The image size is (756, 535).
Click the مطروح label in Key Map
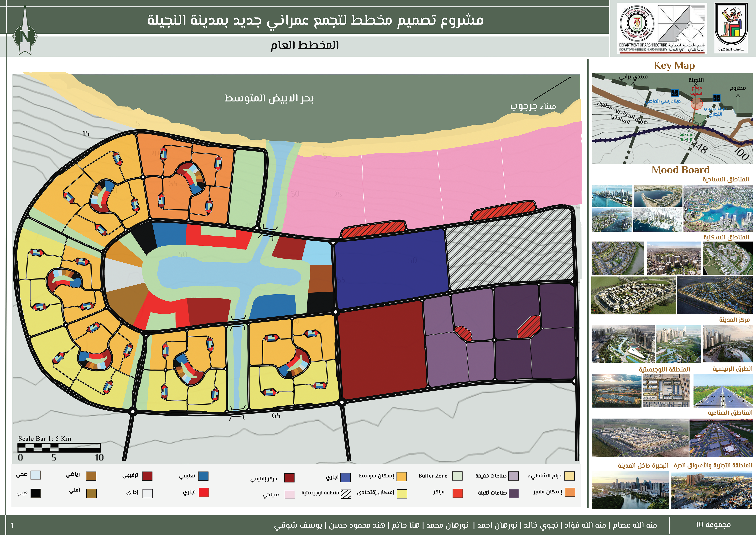(x=738, y=88)
